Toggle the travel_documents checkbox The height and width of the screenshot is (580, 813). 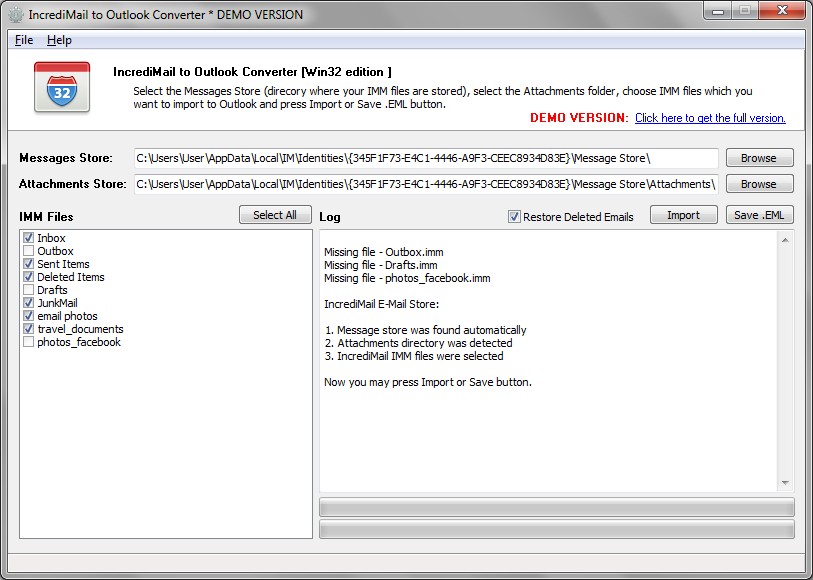[29, 329]
